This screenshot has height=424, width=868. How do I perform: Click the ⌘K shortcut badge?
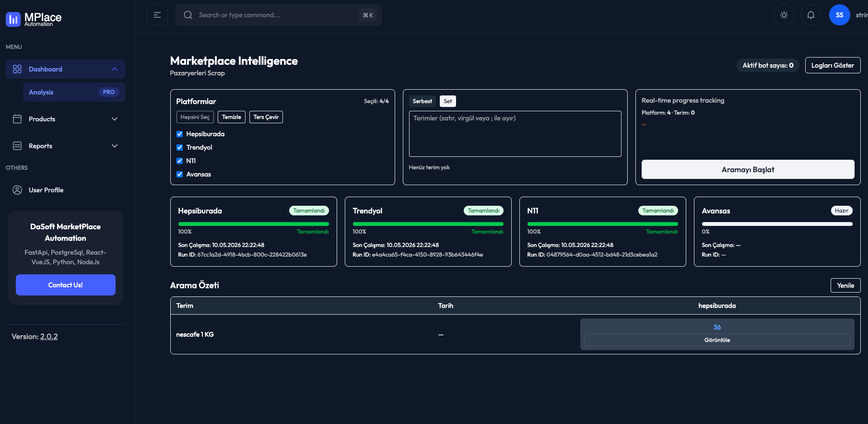click(368, 15)
